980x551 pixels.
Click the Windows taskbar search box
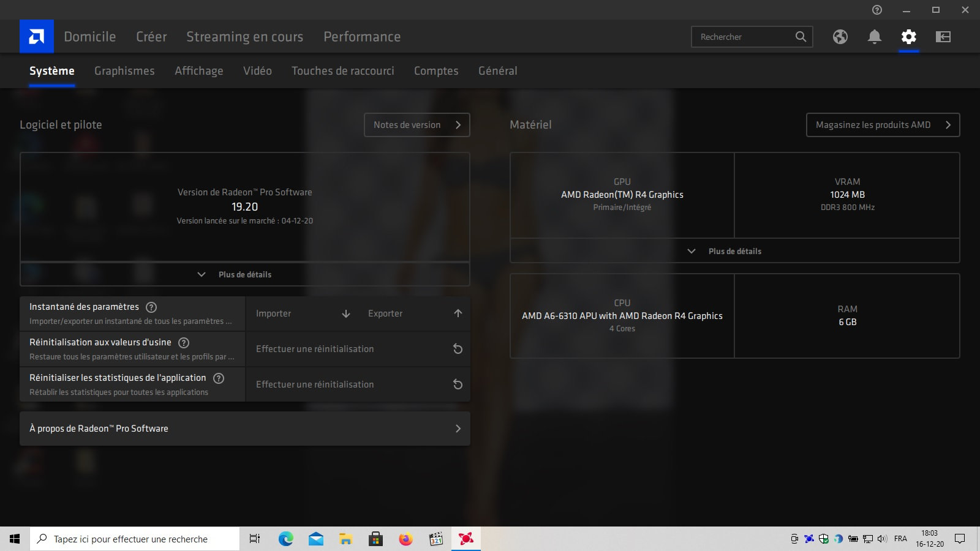[135, 539]
